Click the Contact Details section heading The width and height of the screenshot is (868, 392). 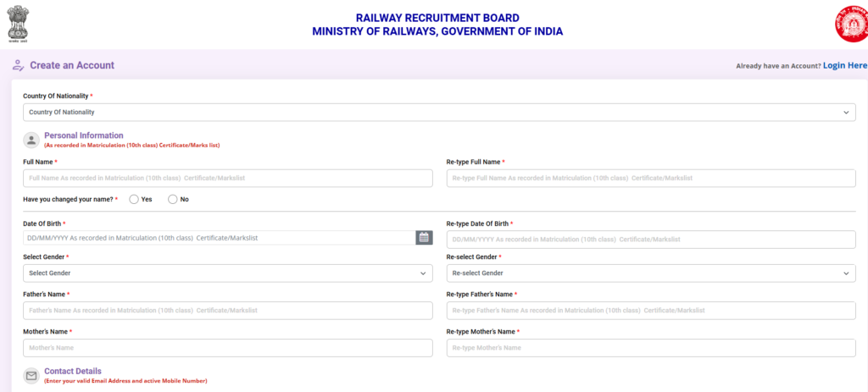[73, 371]
